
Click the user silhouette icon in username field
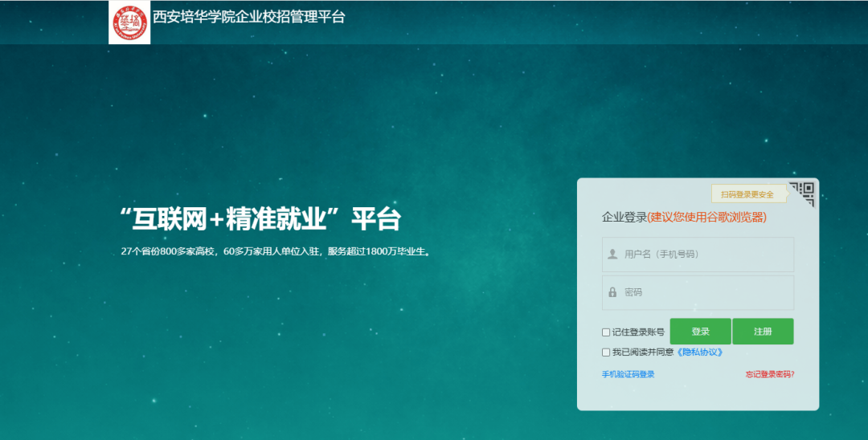(x=612, y=255)
